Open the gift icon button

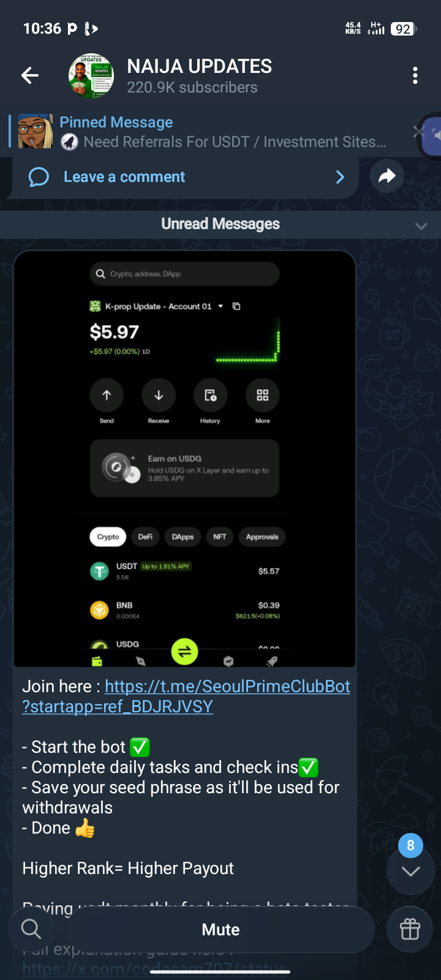pos(410,929)
